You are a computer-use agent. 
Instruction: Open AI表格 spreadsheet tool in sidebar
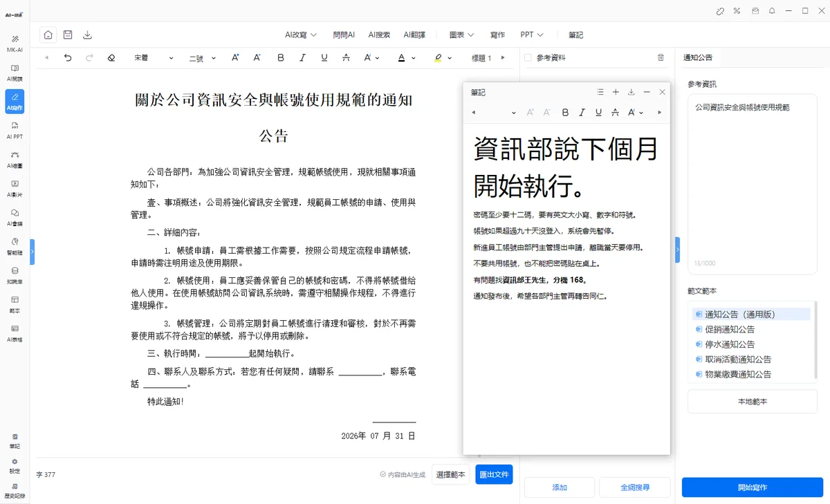click(15, 334)
